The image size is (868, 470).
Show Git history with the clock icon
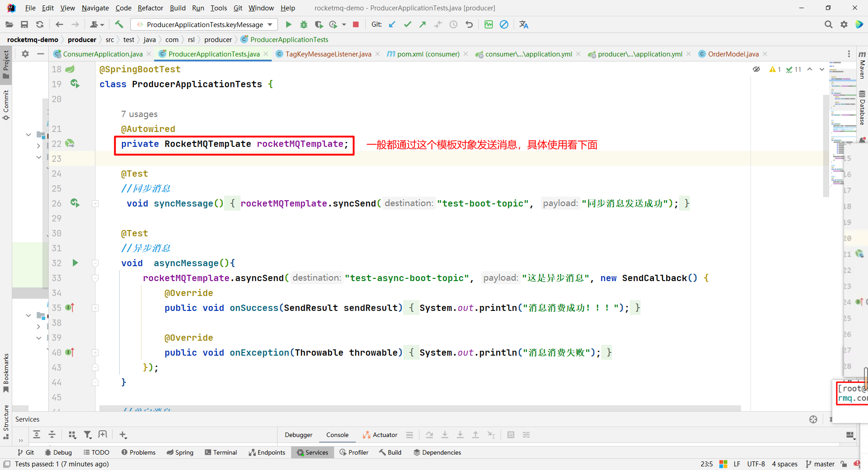(453, 24)
